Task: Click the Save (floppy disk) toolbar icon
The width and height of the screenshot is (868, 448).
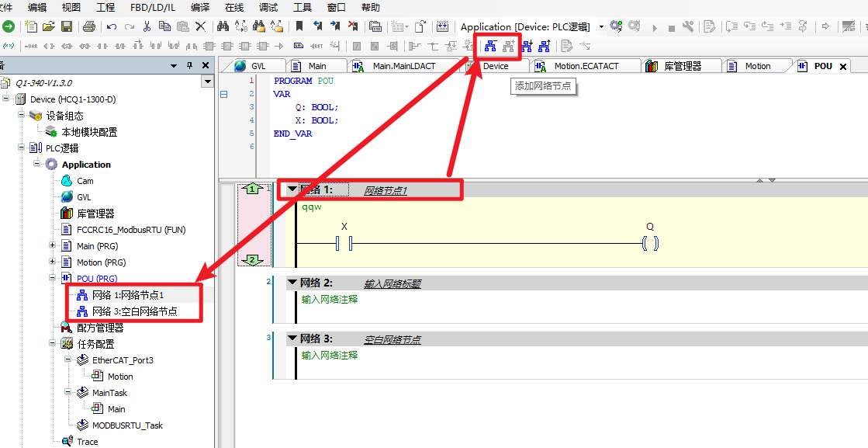Action: pyautogui.click(x=67, y=26)
